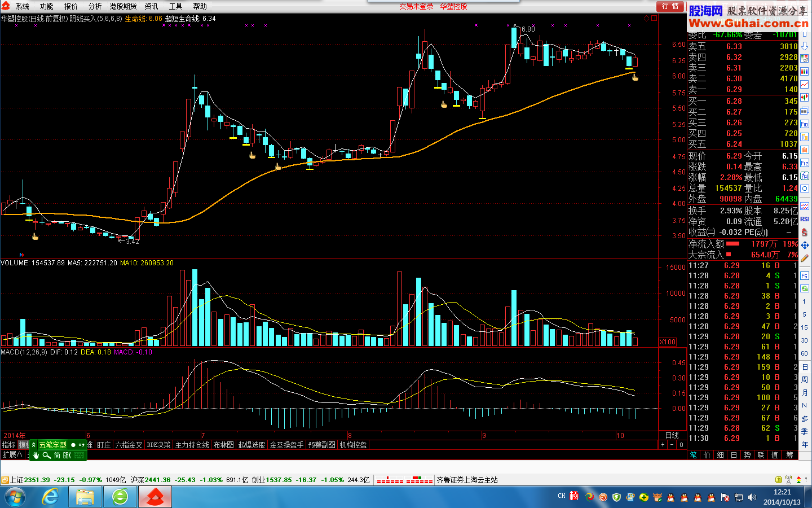This screenshot has width=812, height=508.
Task: Open the 工具 menu
Action: point(176,6)
